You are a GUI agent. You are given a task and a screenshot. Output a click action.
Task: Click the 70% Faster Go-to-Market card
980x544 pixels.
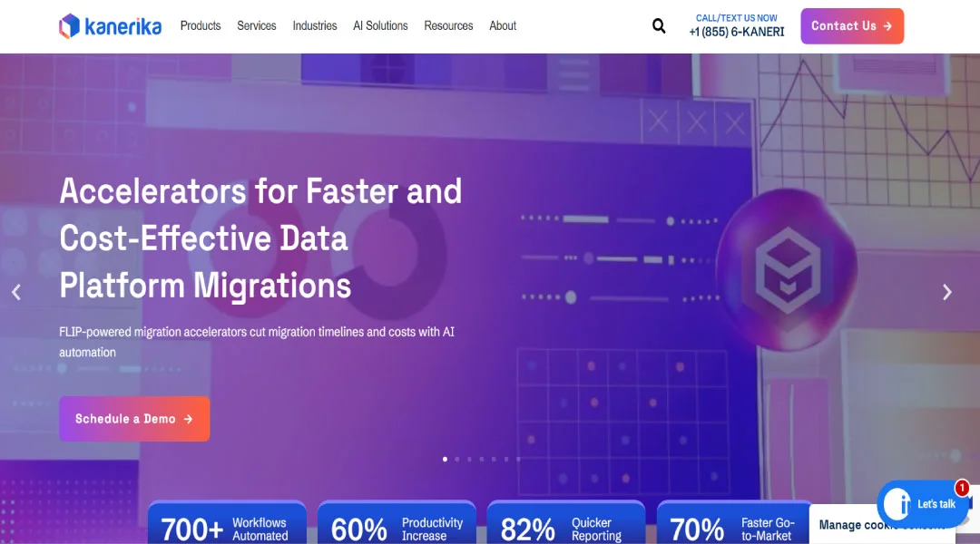click(733, 523)
